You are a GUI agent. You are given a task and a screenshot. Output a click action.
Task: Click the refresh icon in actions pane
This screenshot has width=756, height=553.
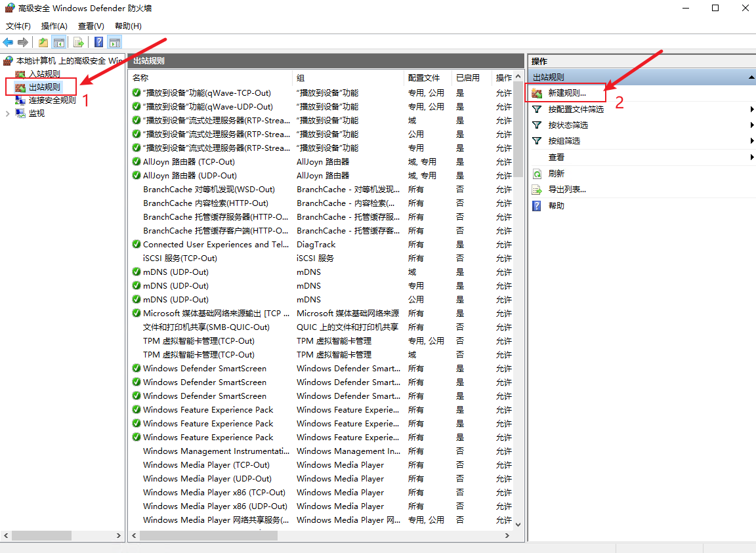(537, 174)
